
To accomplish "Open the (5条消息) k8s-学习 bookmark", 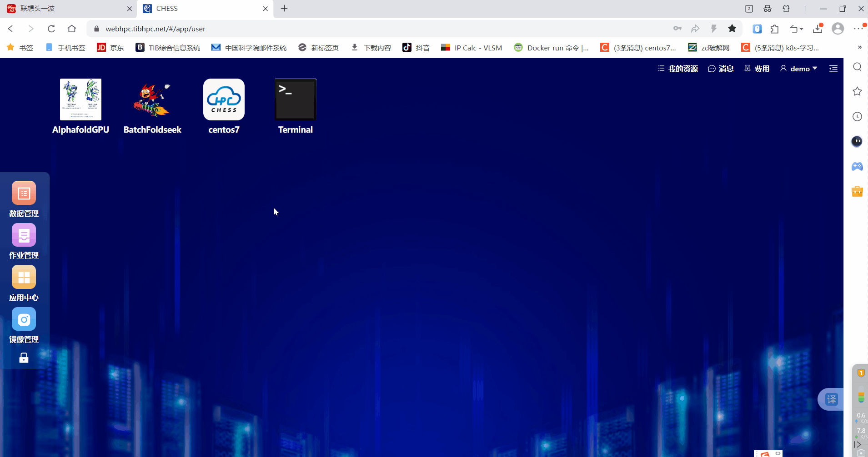I will [780, 48].
